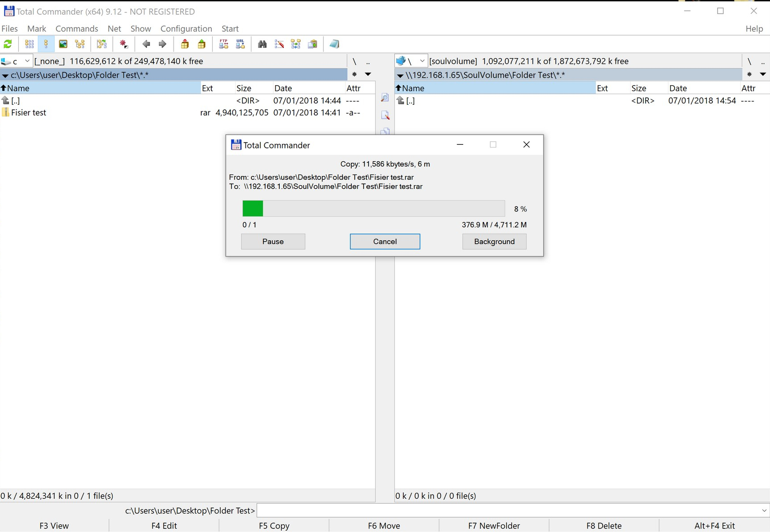This screenshot has width=770, height=532.
Task: Go to right panel root backslash button
Action: point(750,61)
